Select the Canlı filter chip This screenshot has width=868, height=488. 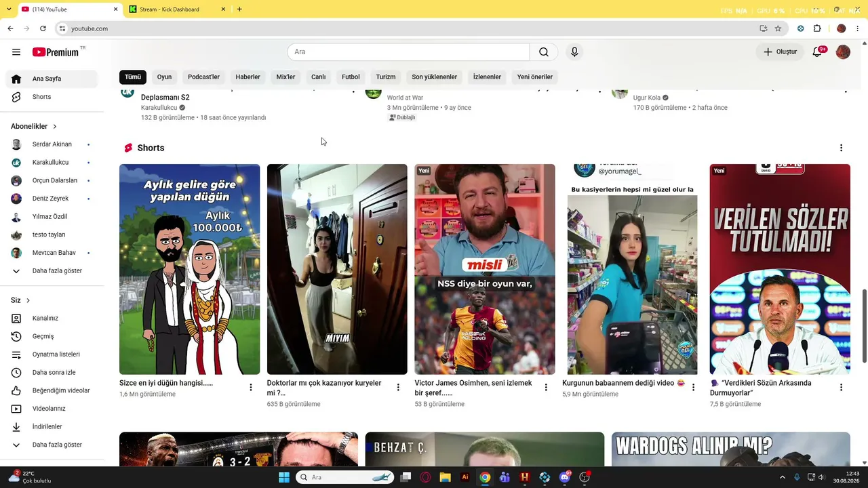tap(318, 77)
